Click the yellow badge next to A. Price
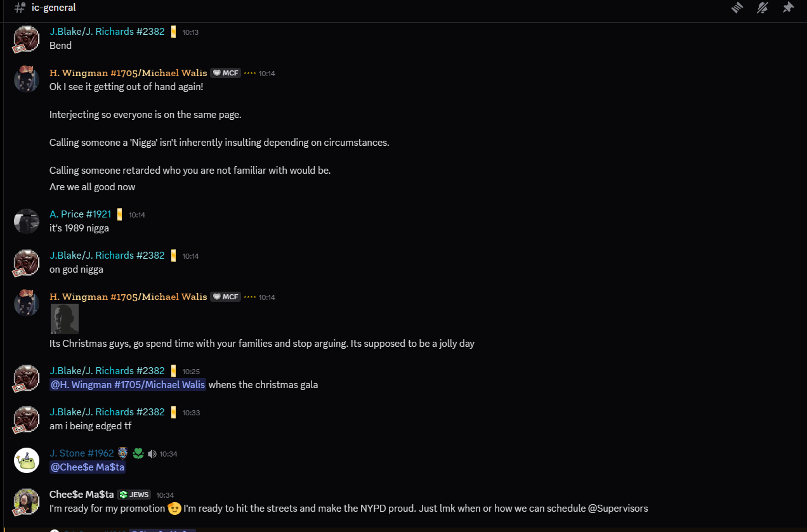This screenshot has width=807, height=532. click(x=121, y=214)
